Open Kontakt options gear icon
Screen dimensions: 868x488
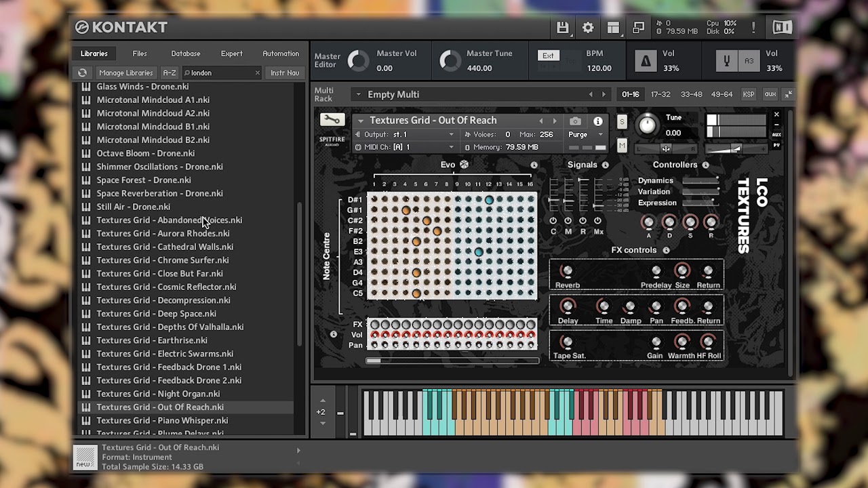point(588,28)
